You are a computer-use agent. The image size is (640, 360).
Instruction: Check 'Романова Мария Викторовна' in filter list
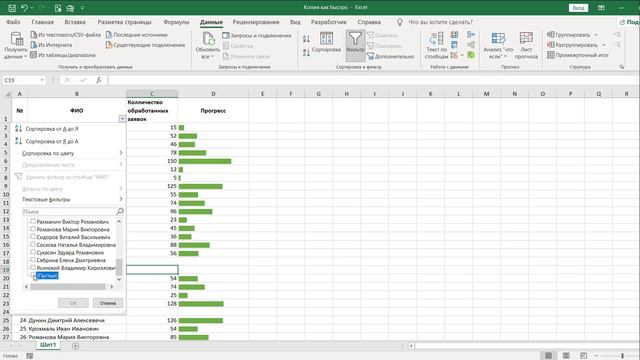[x=33, y=229]
